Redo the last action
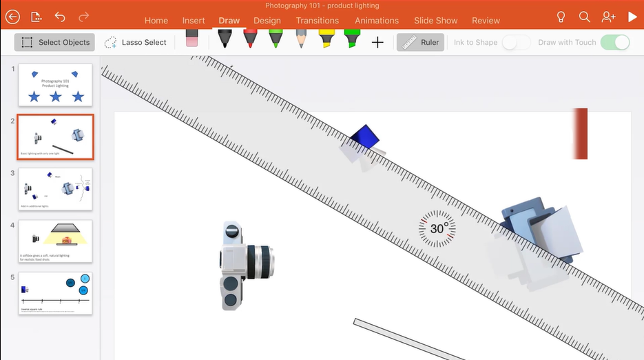The width and height of the screenshot is (644, 360). (x=84, y=17)
